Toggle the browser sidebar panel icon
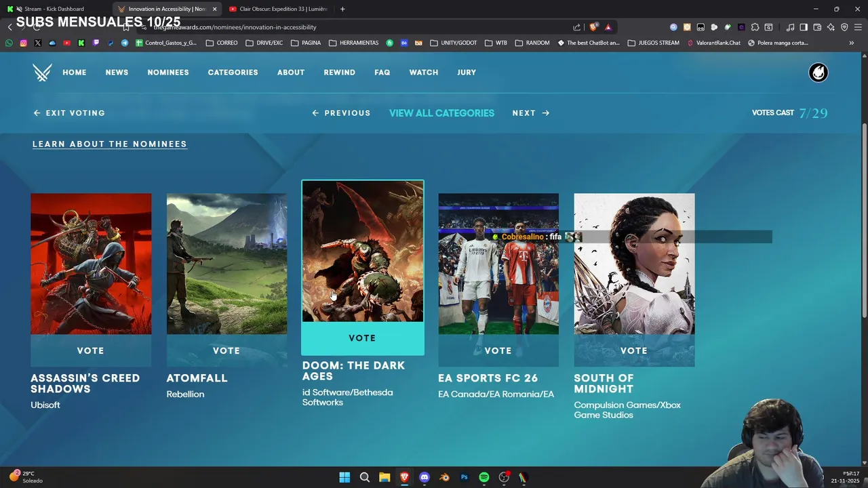Image resolution: width=868 pixels, height=488 pixels. pos(804,27)
